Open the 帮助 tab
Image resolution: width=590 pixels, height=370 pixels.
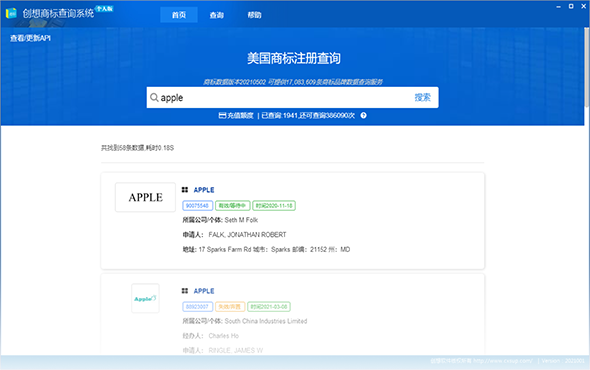254,15
